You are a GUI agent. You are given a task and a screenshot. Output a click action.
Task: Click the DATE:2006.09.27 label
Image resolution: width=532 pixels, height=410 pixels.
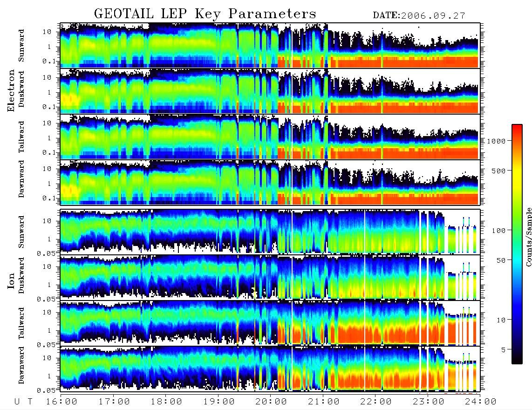(419, 16)
